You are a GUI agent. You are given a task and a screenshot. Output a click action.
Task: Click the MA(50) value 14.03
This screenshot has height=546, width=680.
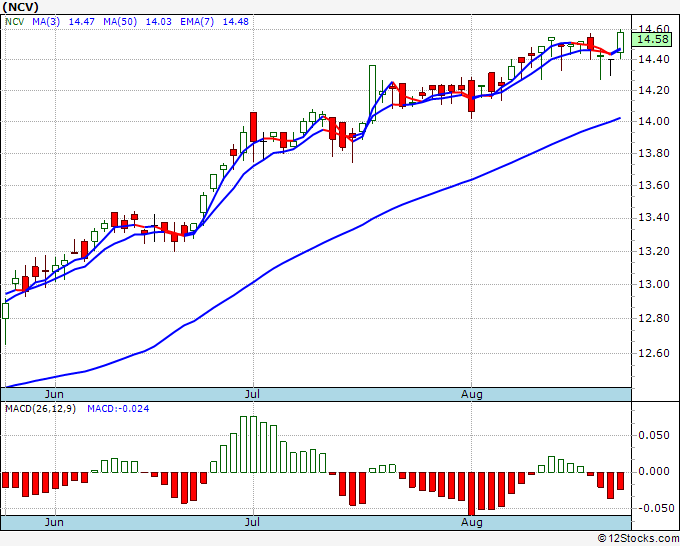pos(158,22)
